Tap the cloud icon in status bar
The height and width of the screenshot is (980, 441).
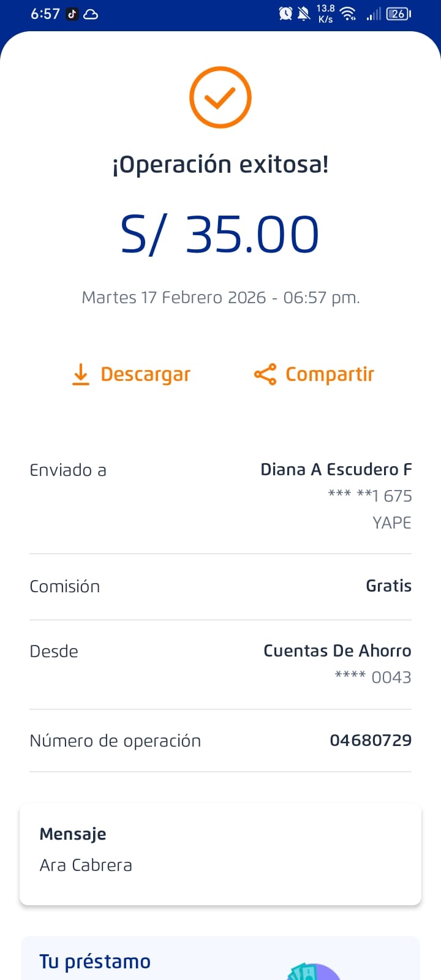point(91,14)
